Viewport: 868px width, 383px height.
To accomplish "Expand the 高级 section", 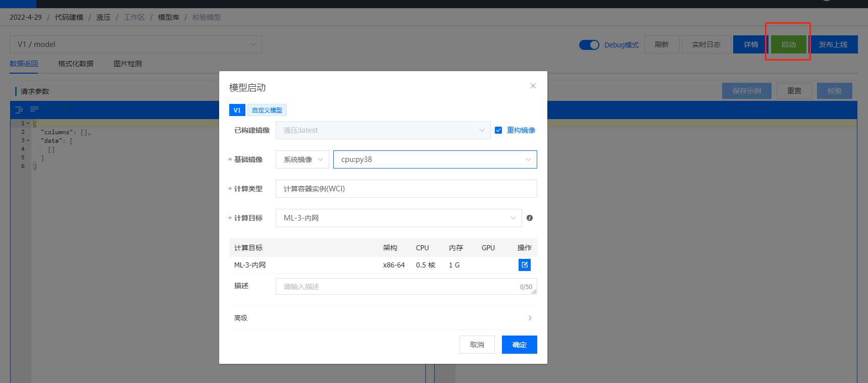I will tap(383, 318).
